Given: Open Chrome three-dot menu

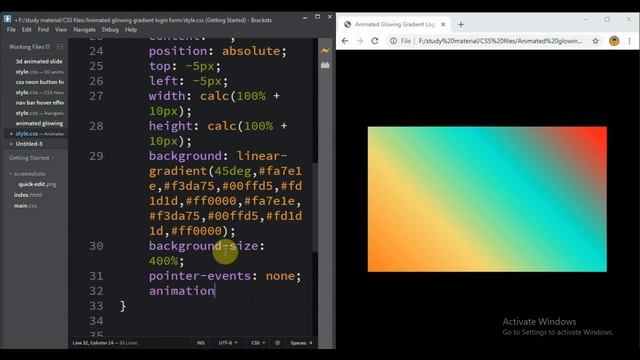Looking at the screenshot, I should point(629,41).
